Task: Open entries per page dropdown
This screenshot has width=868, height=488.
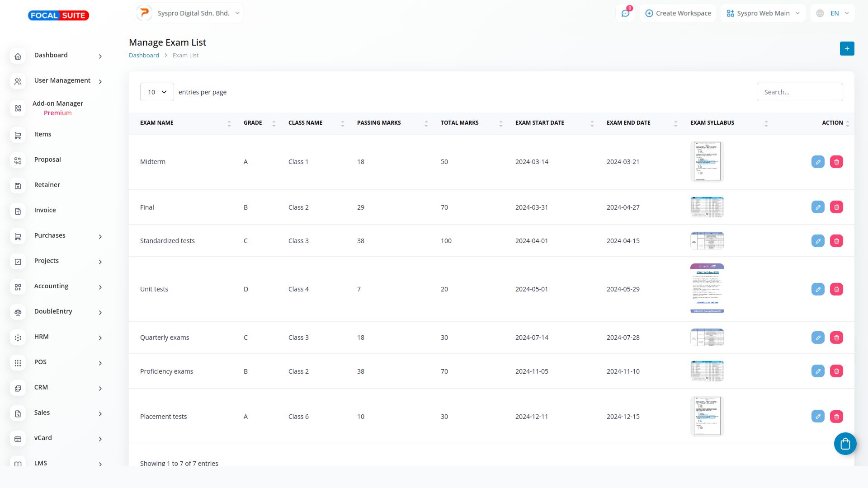Action: click(157, 92)
